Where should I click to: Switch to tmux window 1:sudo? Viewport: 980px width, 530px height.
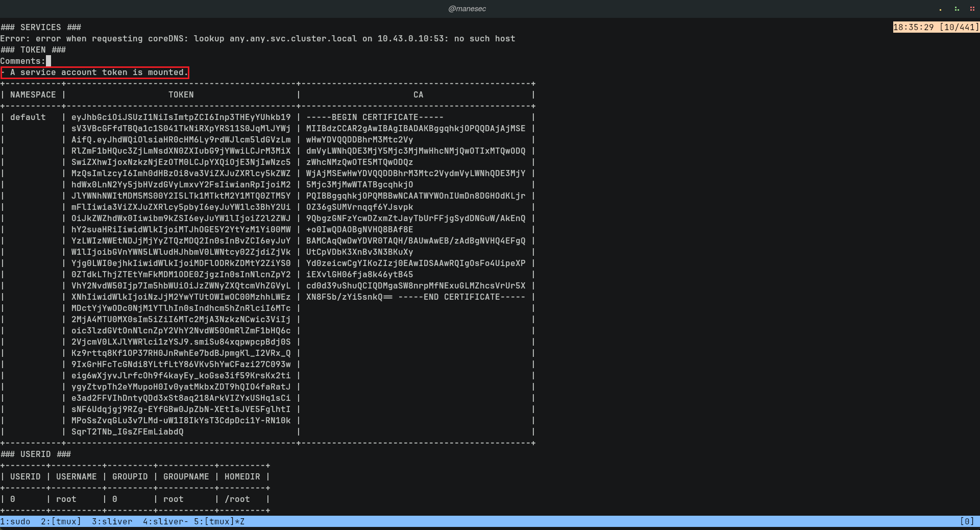[x=15, y=521]
